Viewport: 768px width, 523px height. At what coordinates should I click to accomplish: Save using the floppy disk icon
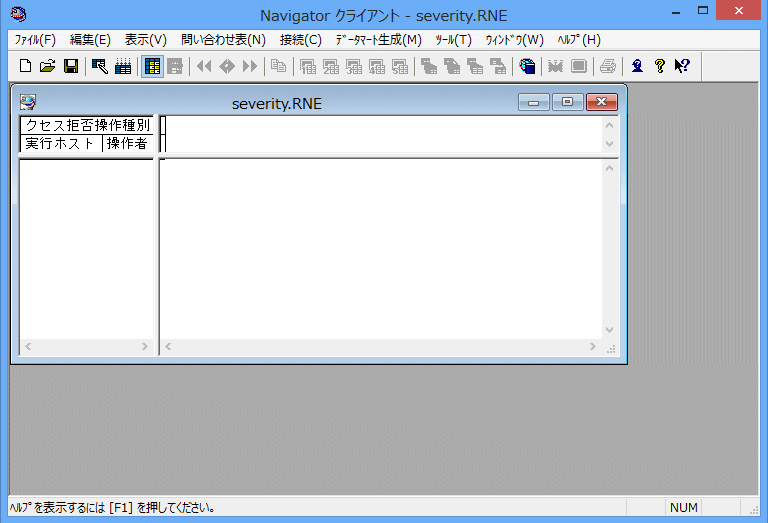[x=71, y=66]
